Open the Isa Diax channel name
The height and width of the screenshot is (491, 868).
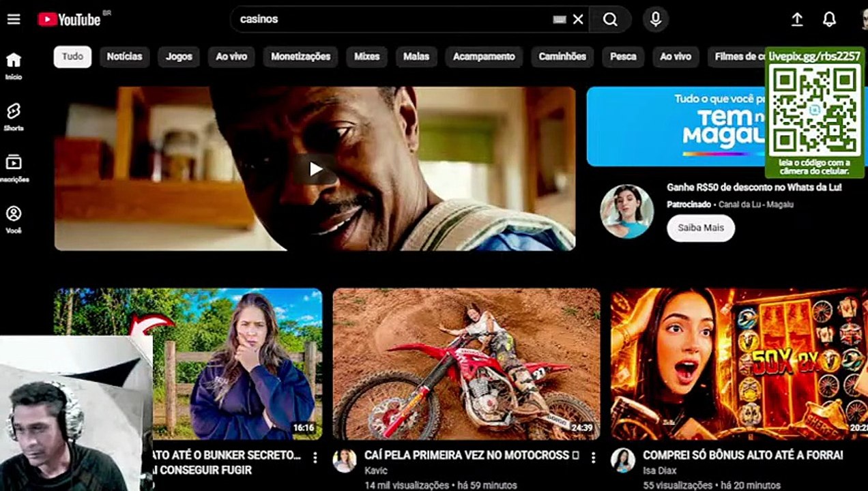pos(659,471)
